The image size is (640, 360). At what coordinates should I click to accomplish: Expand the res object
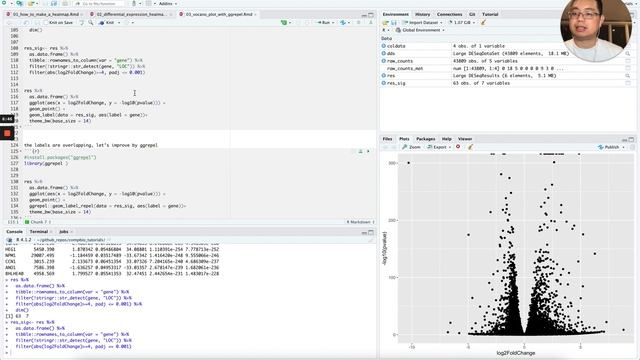[384, 76]
